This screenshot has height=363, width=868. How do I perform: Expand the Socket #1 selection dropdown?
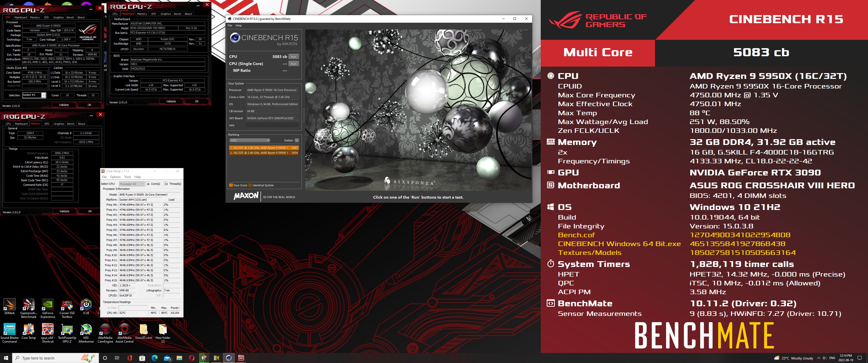43,95
